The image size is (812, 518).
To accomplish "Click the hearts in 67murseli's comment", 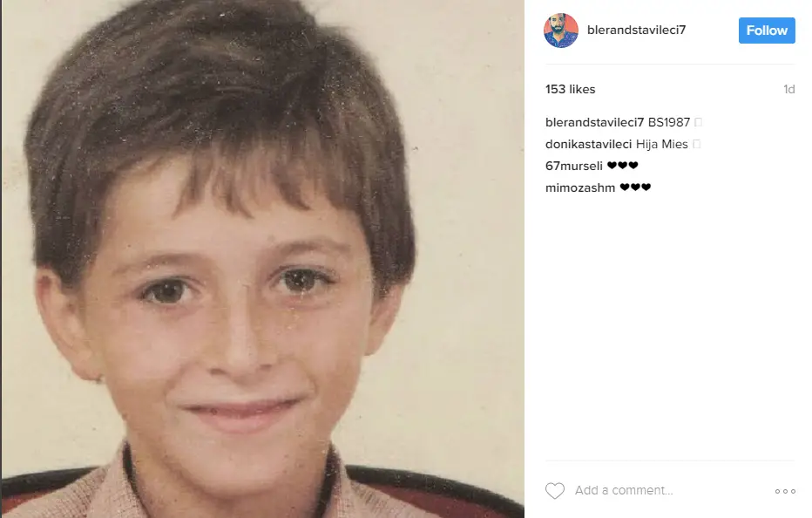I will point(622,166).
